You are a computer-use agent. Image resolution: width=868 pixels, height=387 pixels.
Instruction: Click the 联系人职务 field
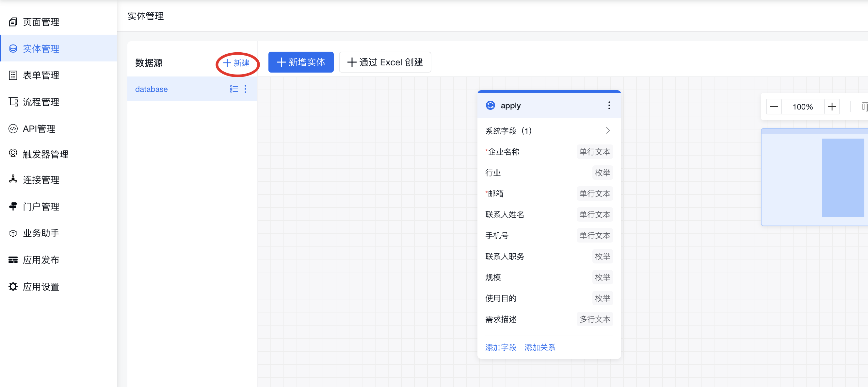pos(549,257)
